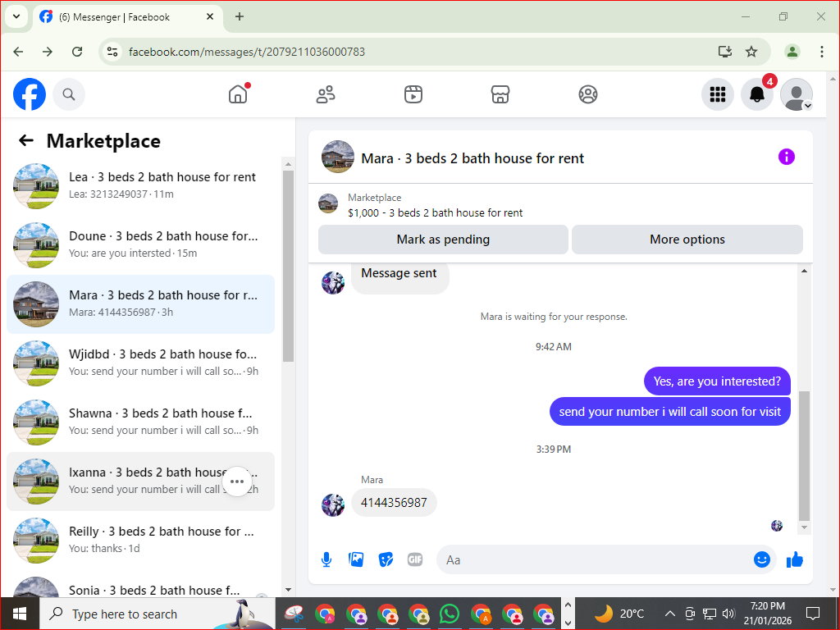The width and height of the screenshot is (840, 630).
Task: Open the Groups icon in top navigation
Action: pyautogui.click(x=587, y=94)
